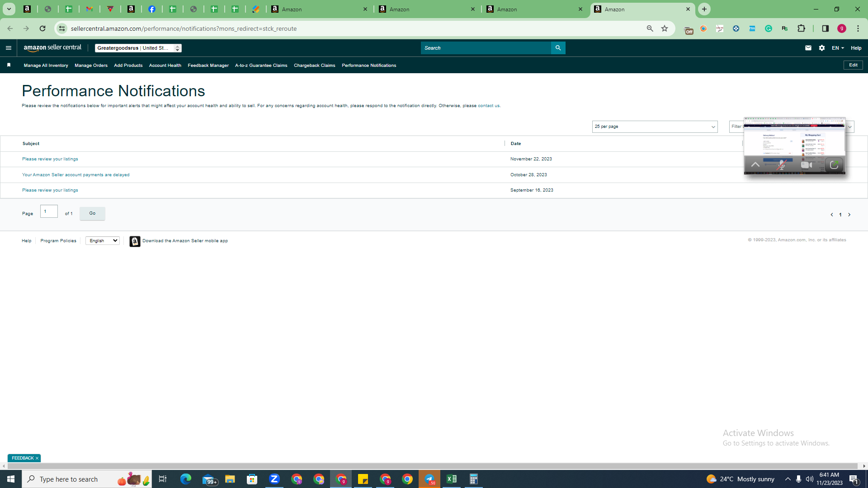Switch to the pinned Gmail tab

[x=90, y=9]
